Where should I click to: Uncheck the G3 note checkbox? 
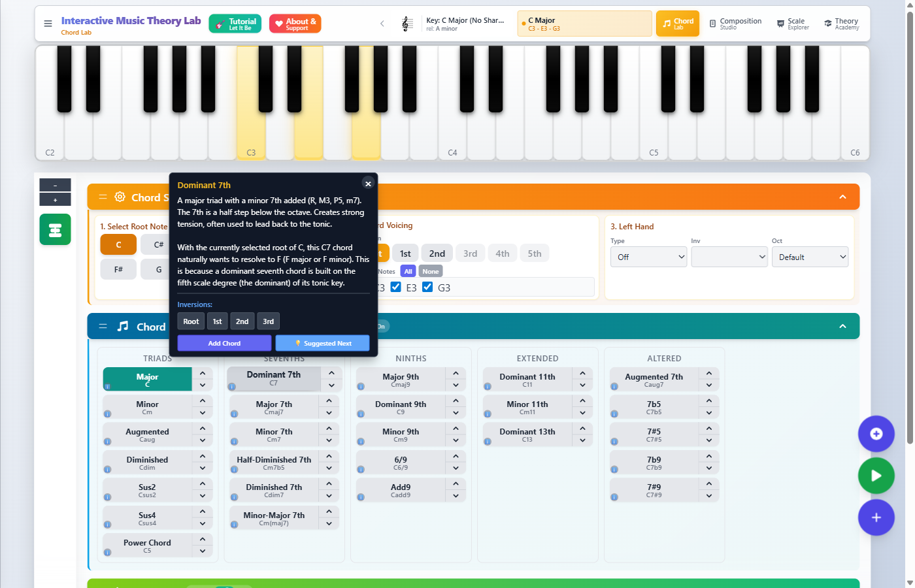(427, 287)
